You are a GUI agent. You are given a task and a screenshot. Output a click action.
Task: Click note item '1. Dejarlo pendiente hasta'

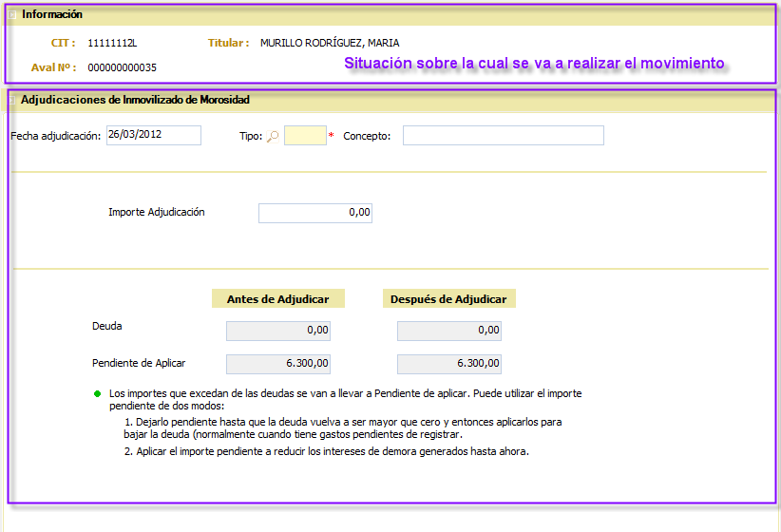[x=343, y=427]
